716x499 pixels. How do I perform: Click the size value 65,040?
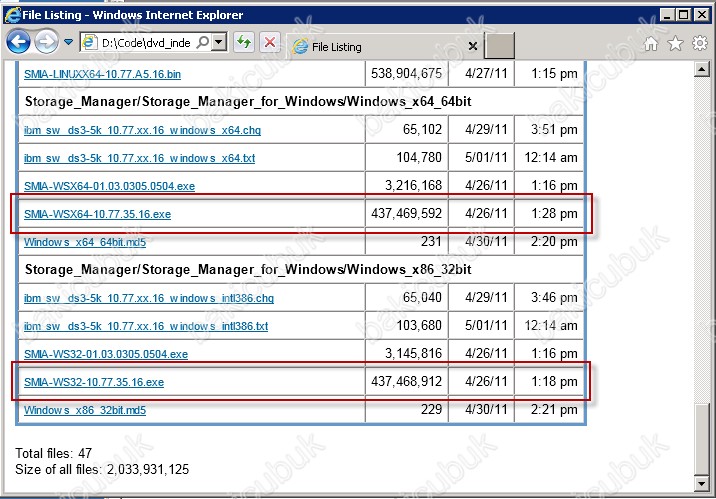coord(422,297)
